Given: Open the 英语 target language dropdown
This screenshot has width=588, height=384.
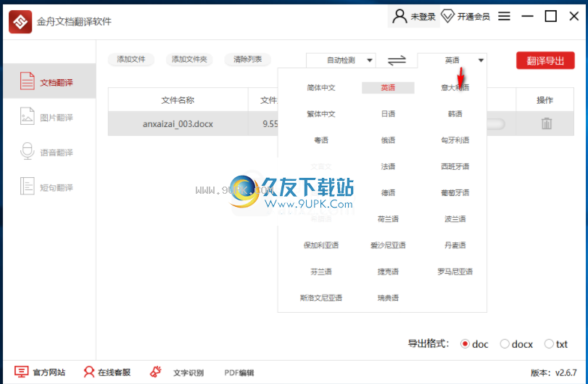Looking at the screenshot, I should click(x=452, y=60).
